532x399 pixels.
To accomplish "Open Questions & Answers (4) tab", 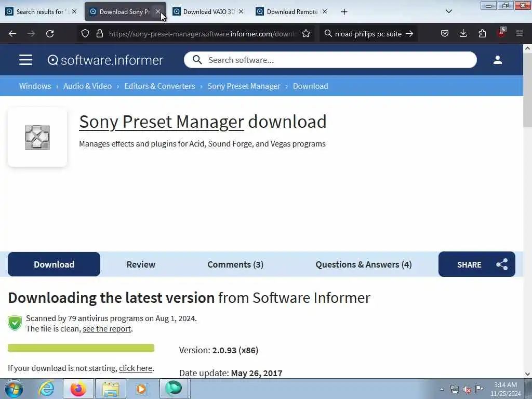I will click(x=364, y=264).
